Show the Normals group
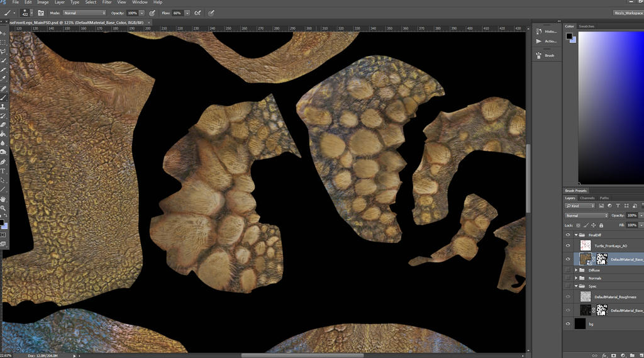 tap(568, 278)
